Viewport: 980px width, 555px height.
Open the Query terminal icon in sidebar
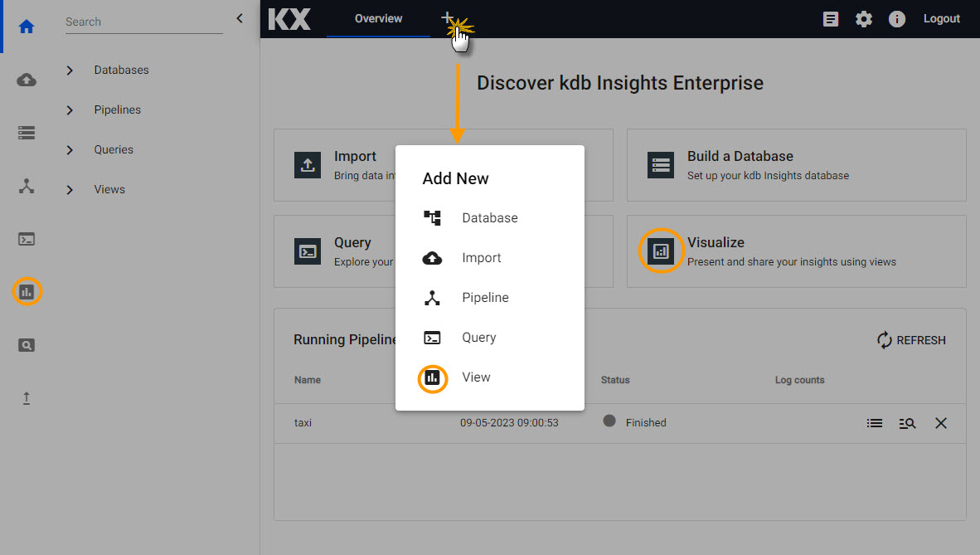[x=27, y=239]
